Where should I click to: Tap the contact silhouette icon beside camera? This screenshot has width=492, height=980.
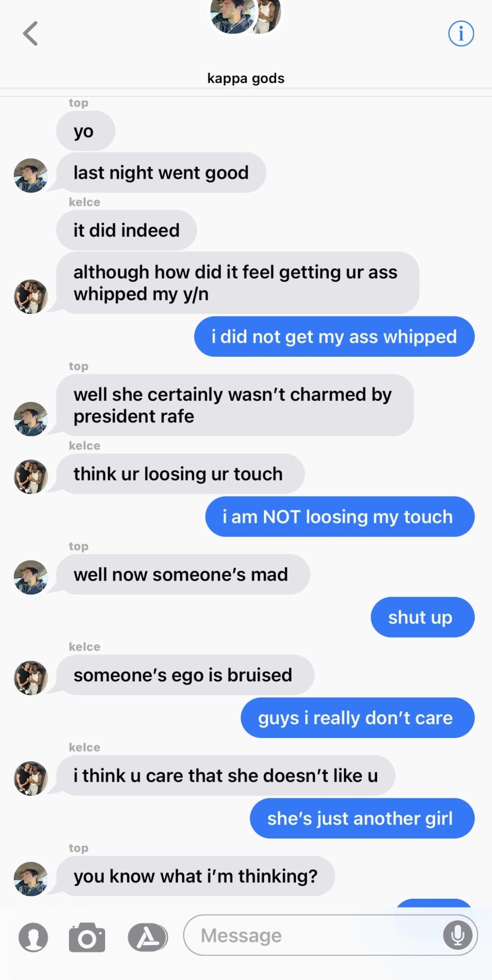[33, 937]
